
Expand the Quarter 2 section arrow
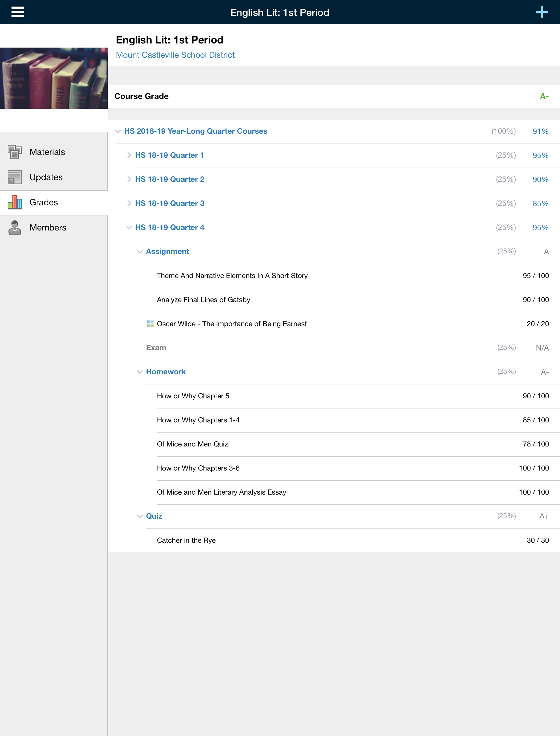129,179
